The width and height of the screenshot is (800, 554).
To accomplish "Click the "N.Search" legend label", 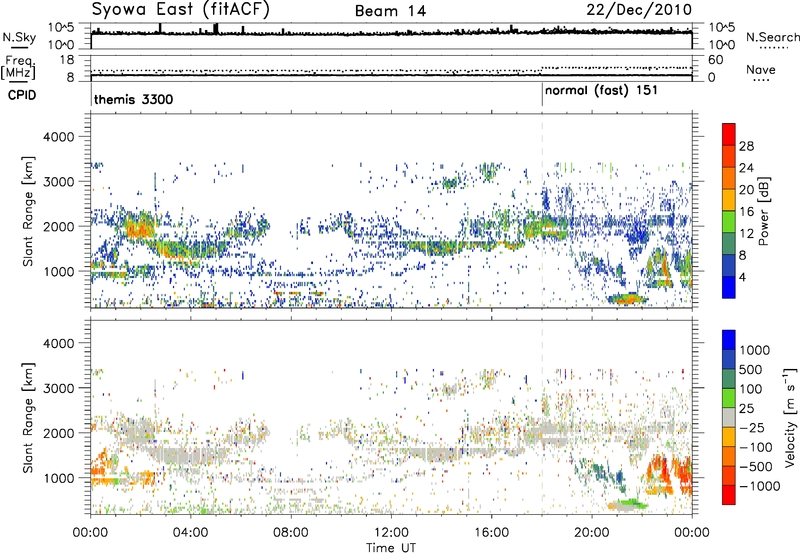I will coord(772,37).
